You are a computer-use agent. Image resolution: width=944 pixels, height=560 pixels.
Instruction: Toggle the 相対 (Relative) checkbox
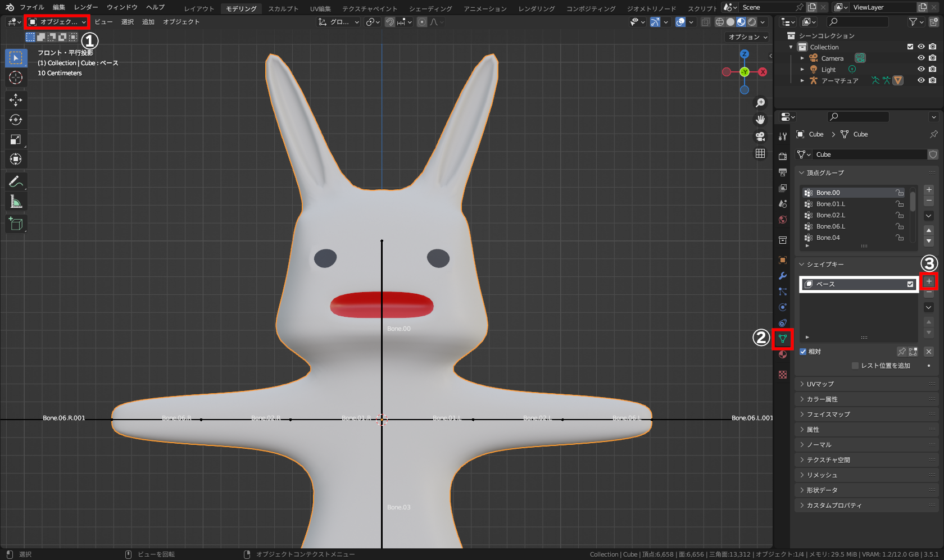pos(803,352)
